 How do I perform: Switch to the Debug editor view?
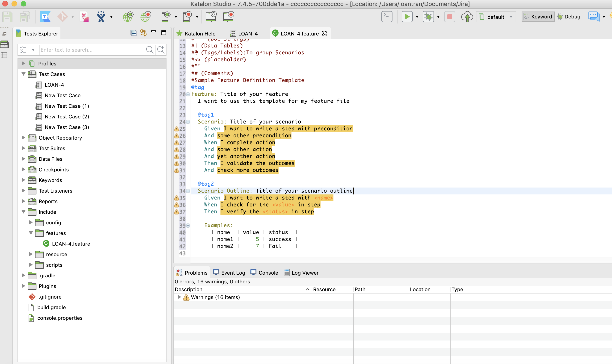tap(570, 16)
